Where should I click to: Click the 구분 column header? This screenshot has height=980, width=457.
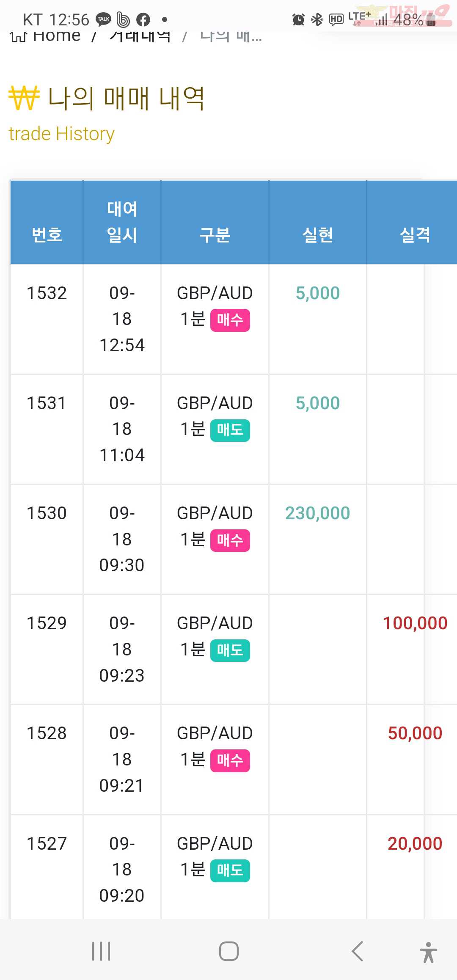click(215, 234)
